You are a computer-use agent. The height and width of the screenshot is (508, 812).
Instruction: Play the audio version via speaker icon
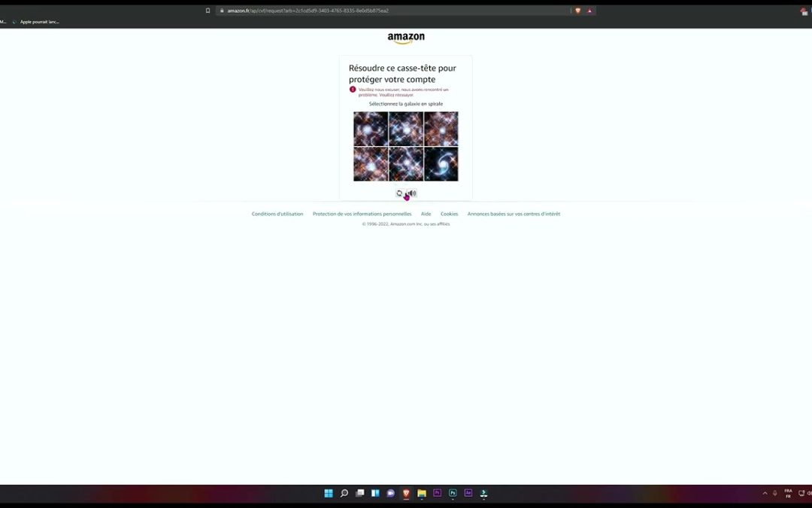pyautogui.click(x=412, y=193)
